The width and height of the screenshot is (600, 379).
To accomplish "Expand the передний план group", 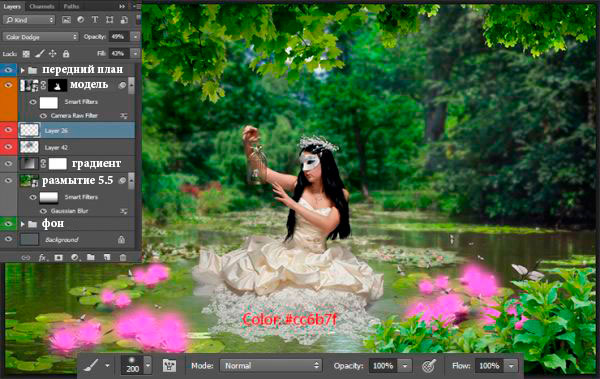I will 23,70.
